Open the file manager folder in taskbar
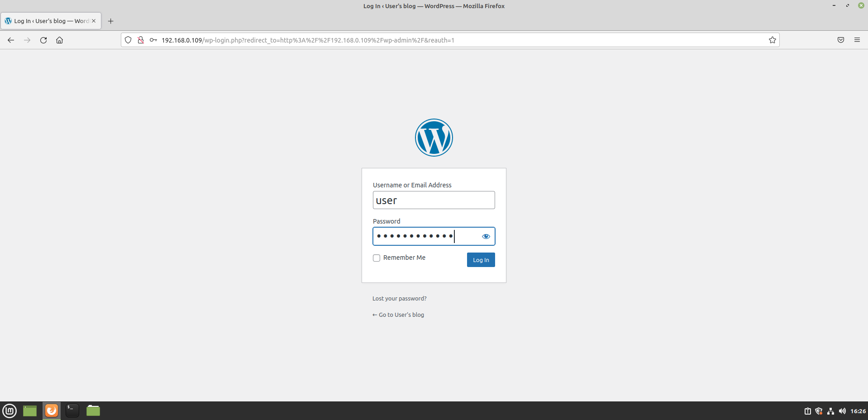Image resolution: width=868 pixels, height=420 pixels. 93,411
